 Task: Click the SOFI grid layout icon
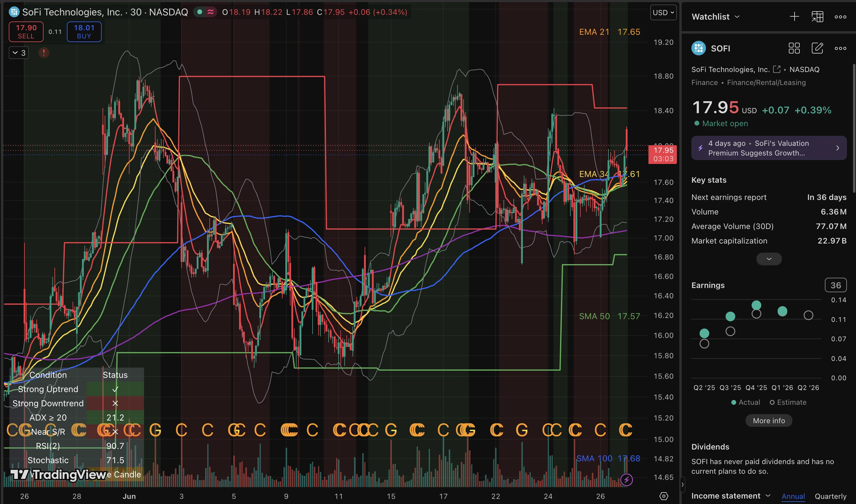click(794, 48)
